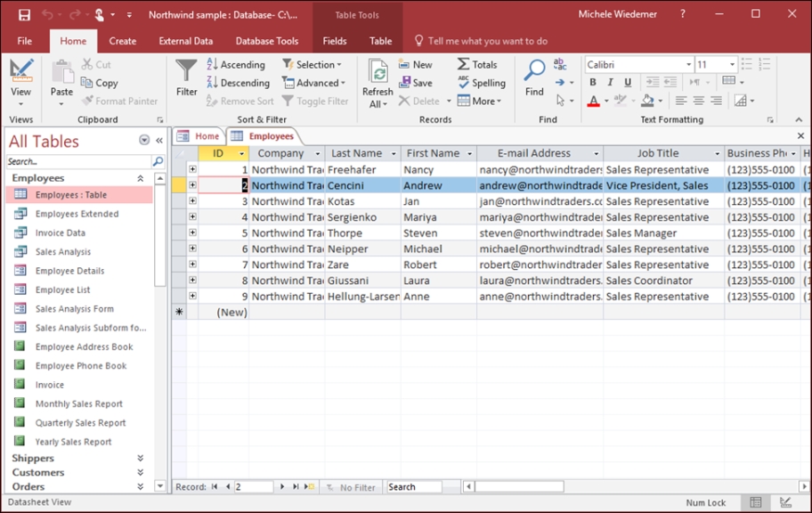Click Tell me what you want to do
This screenshot has width=812, height=513.
481,41
